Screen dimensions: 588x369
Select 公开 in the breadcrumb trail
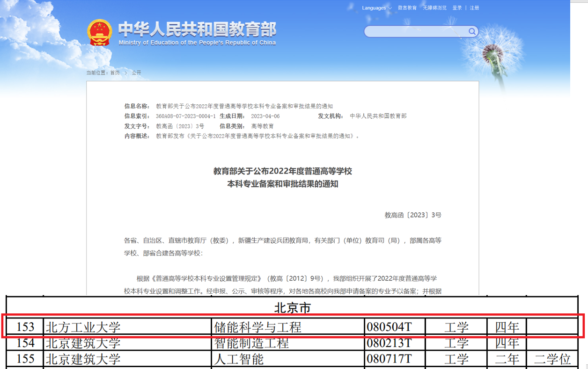(x=136, y=73)
